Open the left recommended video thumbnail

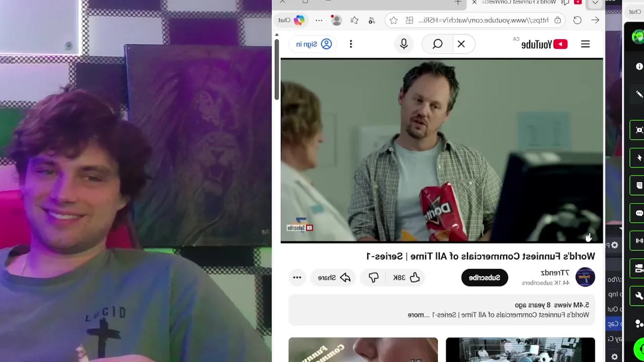point(363,350)
